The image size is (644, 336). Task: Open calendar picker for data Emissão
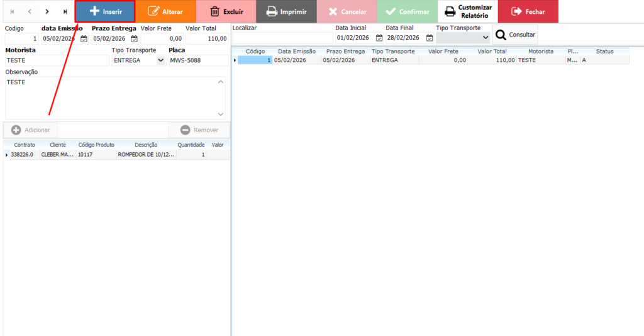[x=84, y=38]
